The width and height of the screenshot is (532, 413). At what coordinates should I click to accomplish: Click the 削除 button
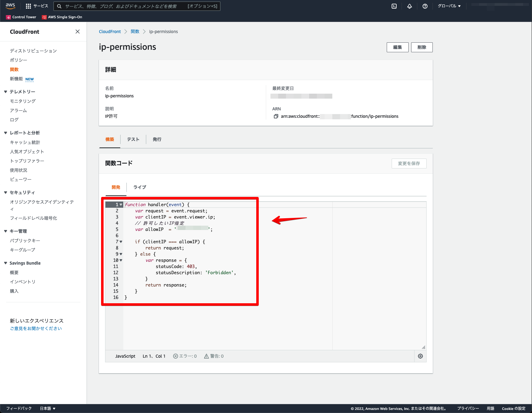point(422,47)
